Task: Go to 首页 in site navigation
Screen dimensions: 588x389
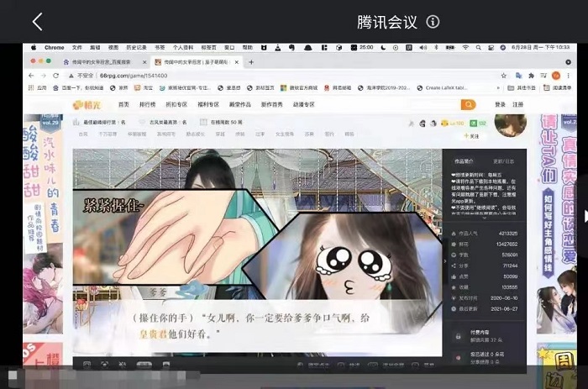Action: click(x=123, y=105)
